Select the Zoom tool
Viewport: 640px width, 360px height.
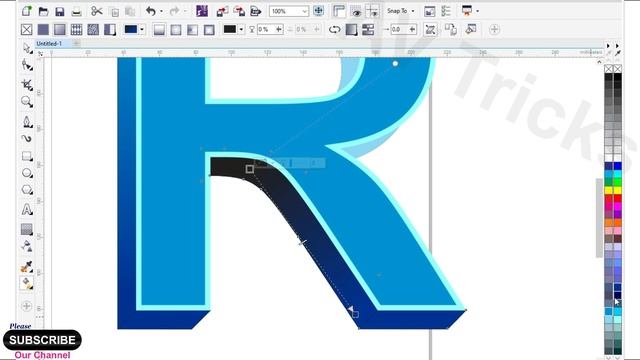coord(27,102)
